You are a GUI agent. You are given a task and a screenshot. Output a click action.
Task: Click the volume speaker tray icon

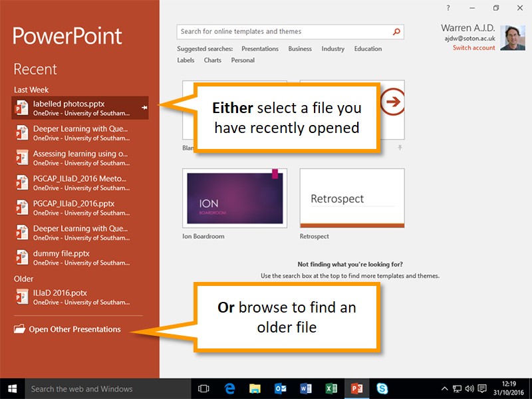tap(469, 389)
